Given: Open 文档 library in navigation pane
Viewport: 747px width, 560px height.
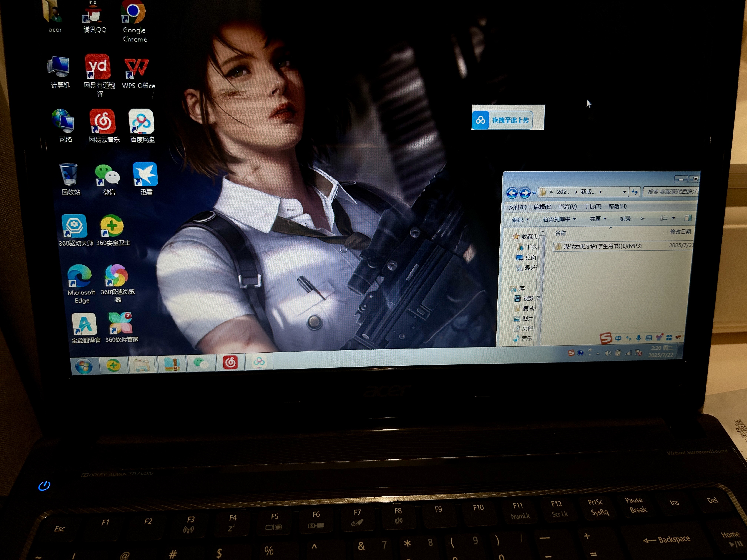Looking at the screenshot, I should (x=523, y=328).
